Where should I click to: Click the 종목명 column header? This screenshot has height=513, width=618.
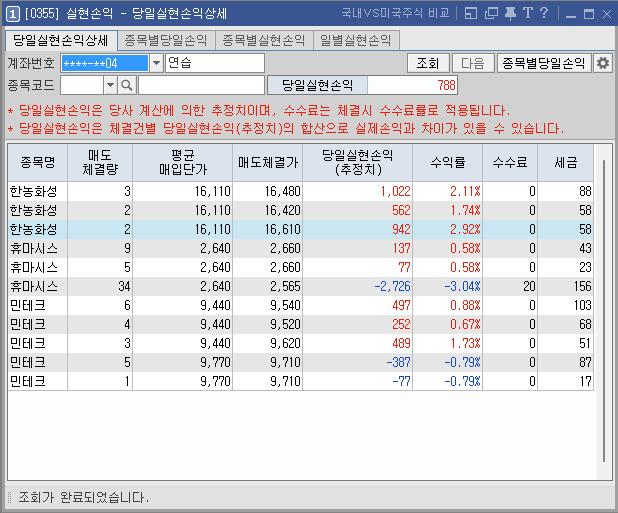pos(37,162)
